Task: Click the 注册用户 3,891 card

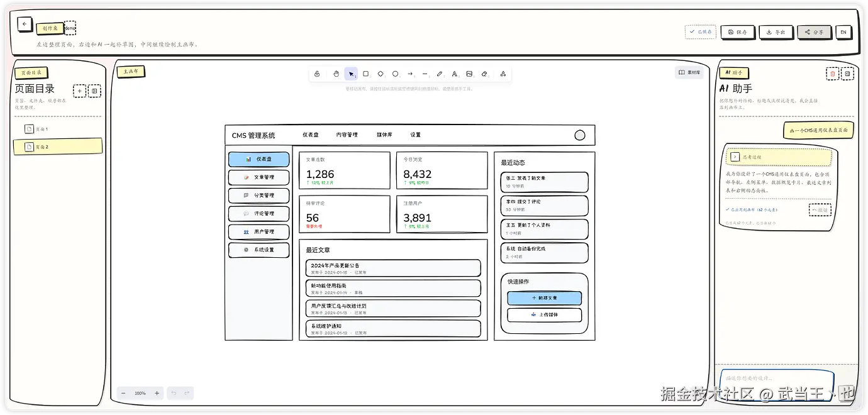Action: tap(442, 214)
